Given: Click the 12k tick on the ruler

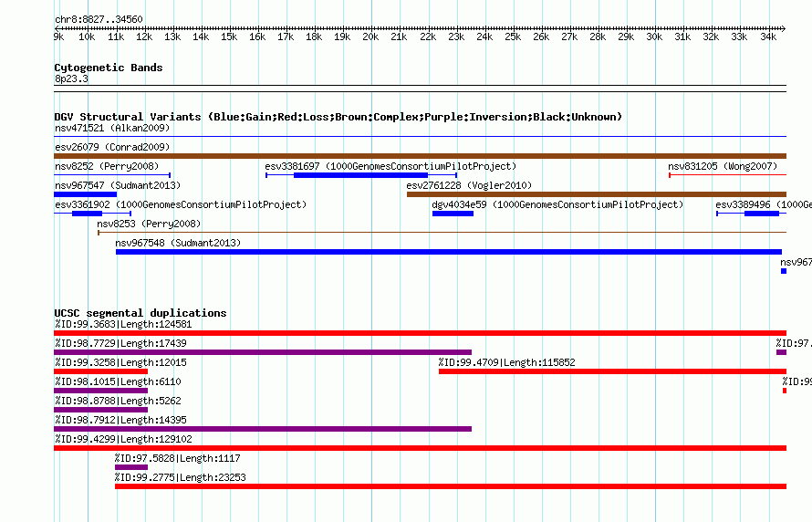Looking at the screenshot, I should (x=144, y=37).
